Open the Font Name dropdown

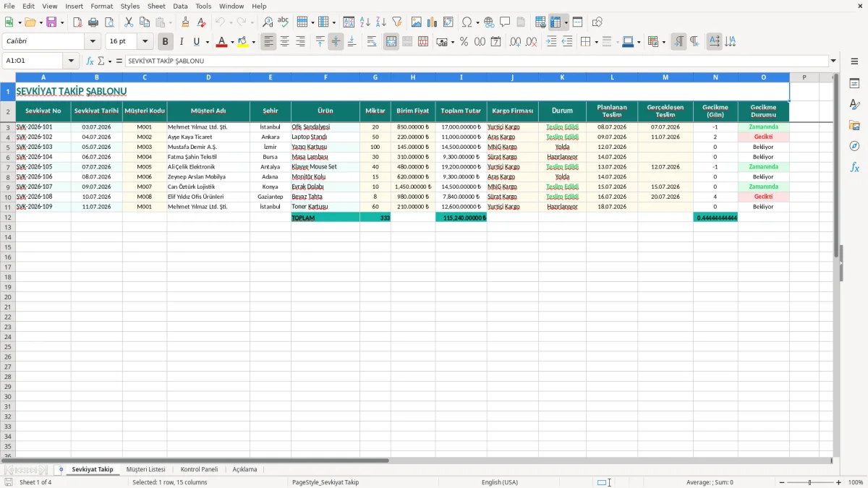[92, 42]
